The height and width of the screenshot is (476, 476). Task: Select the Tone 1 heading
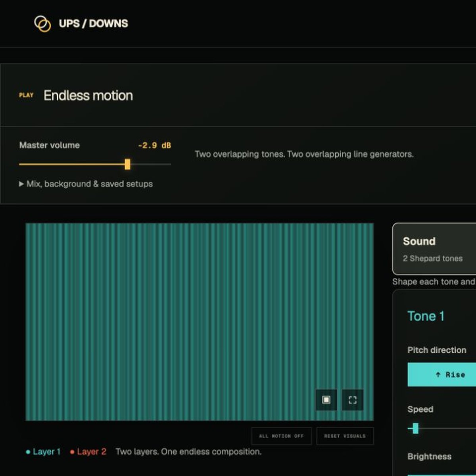(426, 316)
